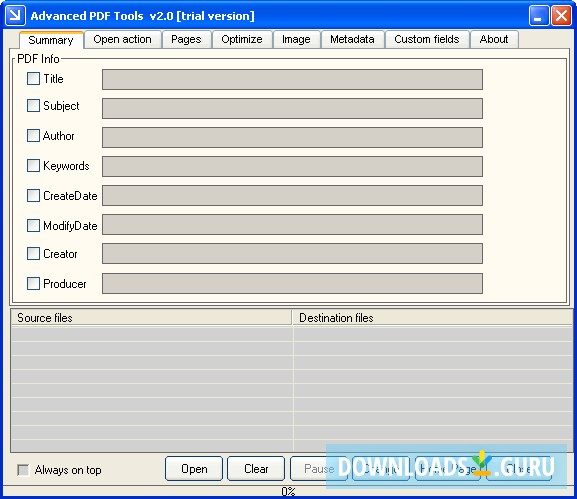The image size is (577, 499).
Task: Go to the Pages tab
Action: (186, 39)
